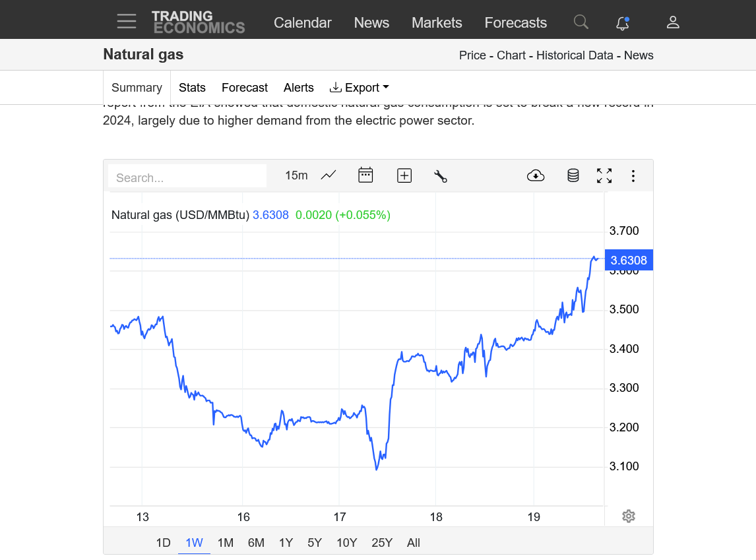
Task: Download chart with cloud icon
Action: point(536,175)
